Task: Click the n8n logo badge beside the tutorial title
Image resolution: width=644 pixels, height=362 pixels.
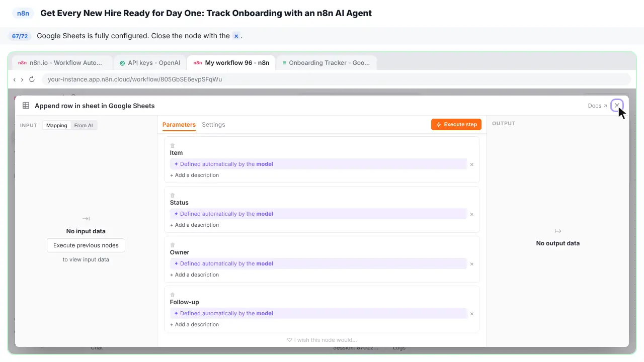Action: point(23,13)
